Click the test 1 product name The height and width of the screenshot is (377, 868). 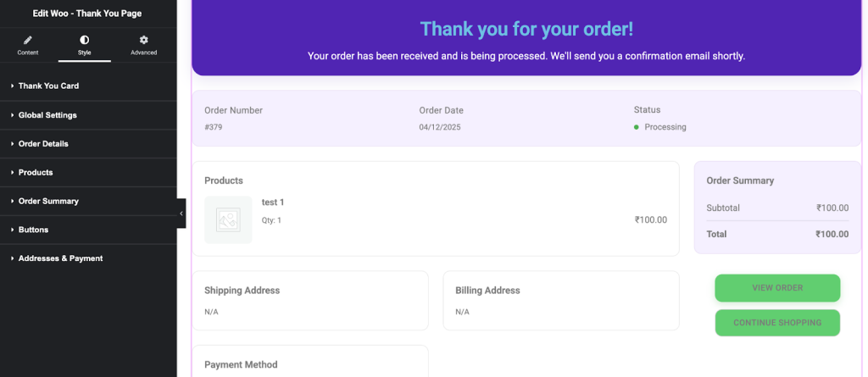coord(273,202)
